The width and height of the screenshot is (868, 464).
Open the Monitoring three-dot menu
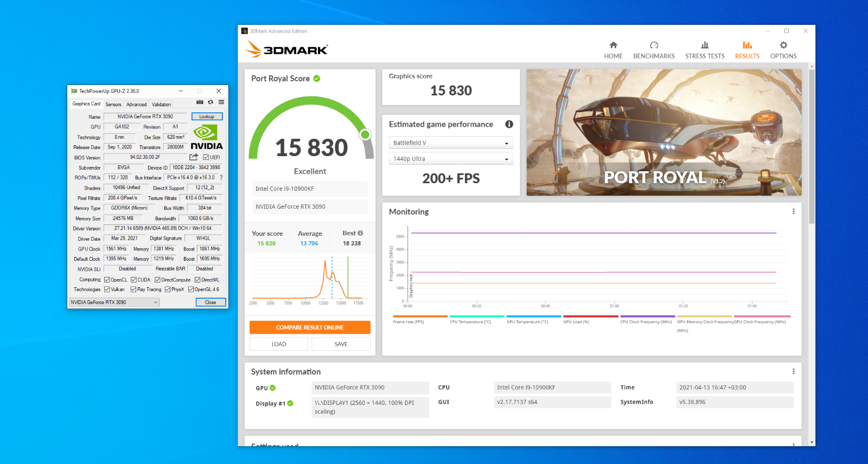(793, 211)
